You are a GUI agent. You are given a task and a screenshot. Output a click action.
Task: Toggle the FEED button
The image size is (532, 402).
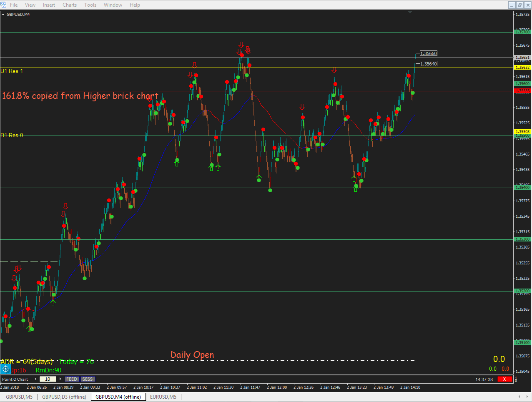click(x=72, y=379)
